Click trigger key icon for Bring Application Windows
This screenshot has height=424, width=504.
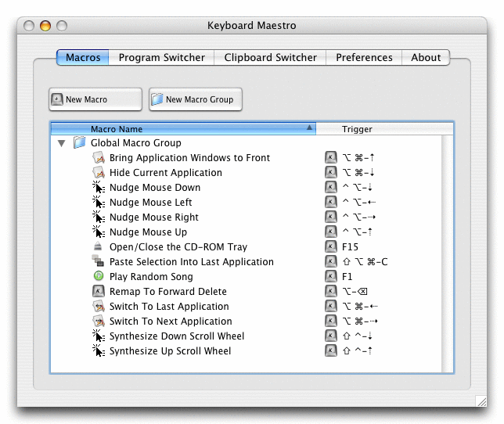coord(331,157)
